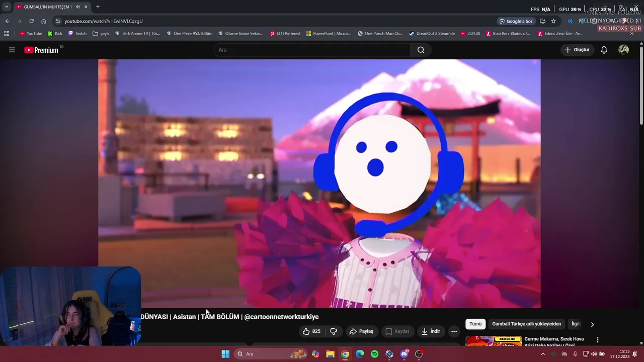
Task: Open Chrome home page button
Action: (x=43, y=21)
